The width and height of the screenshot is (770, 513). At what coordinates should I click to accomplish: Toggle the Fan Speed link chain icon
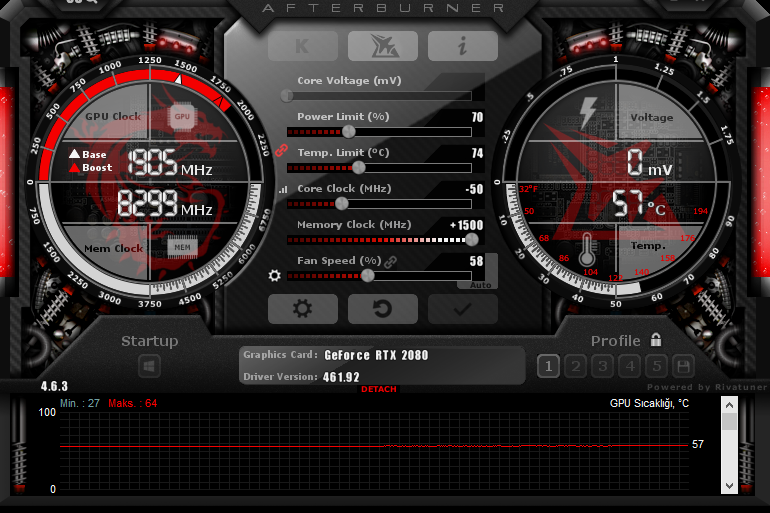(x=390, y=262)
